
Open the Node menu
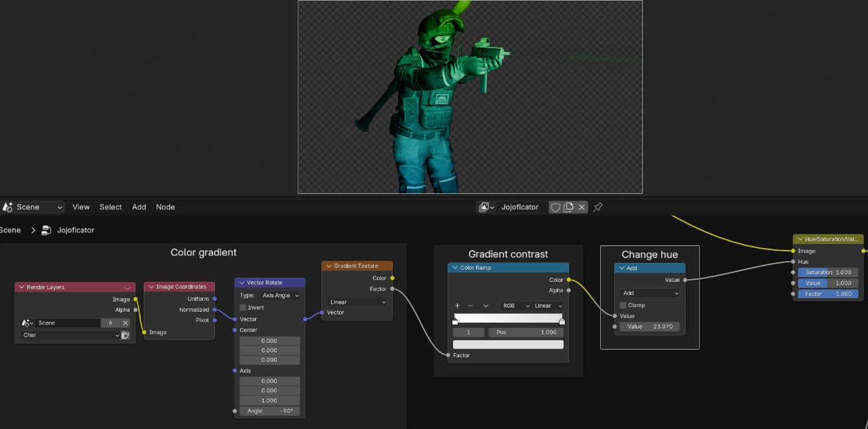(165, 207)
